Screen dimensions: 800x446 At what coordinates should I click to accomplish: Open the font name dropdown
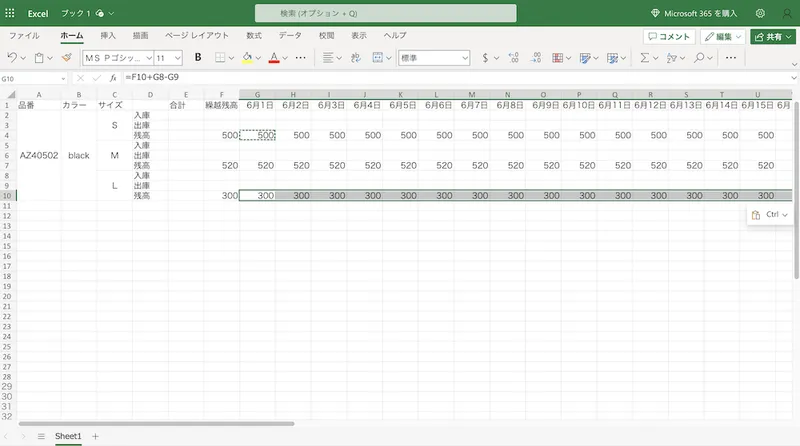pos(148,58)
